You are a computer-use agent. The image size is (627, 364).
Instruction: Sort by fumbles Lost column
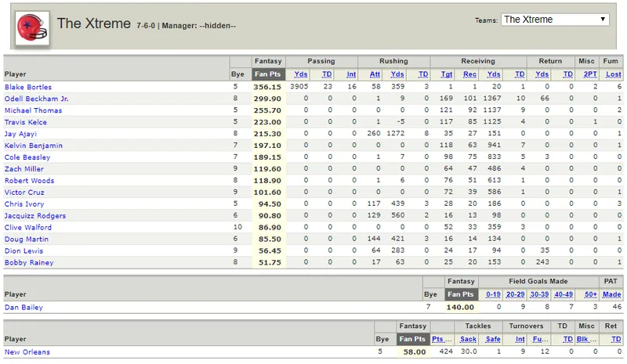click(614, 74)
